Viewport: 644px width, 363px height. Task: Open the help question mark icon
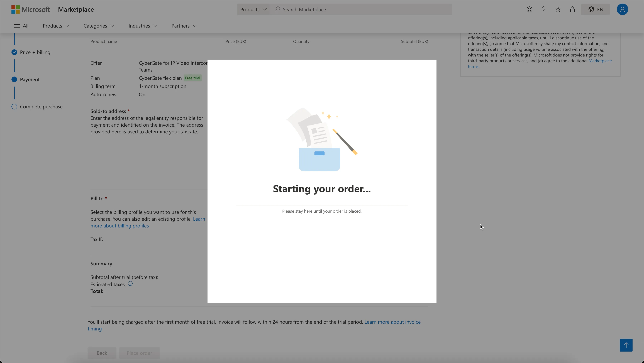click(543, 9)
